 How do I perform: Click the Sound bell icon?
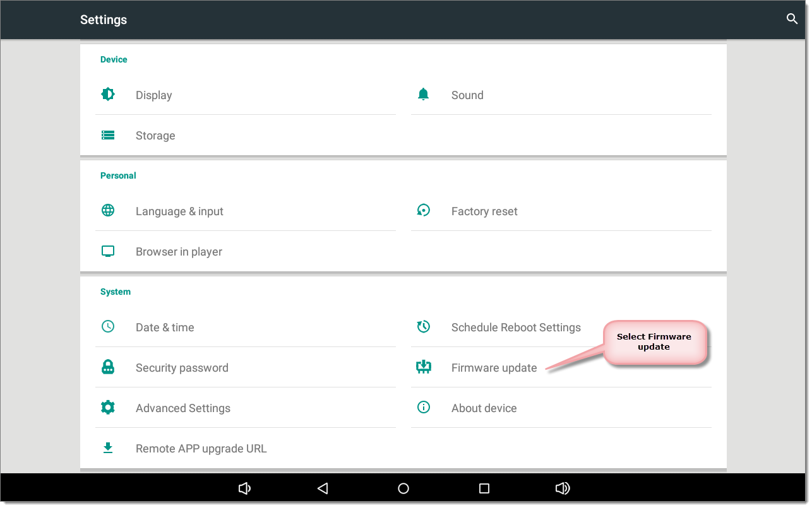(423, 95)
